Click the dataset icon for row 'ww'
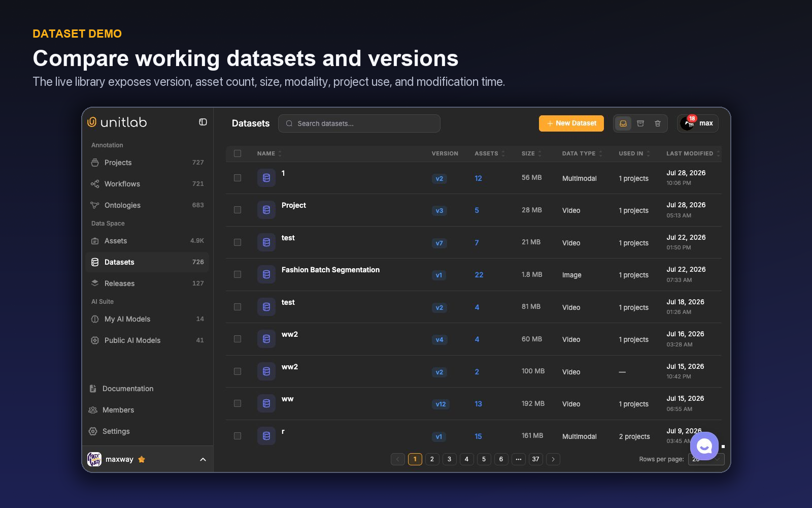Screen dimensions: 812x508 (266, 403)
